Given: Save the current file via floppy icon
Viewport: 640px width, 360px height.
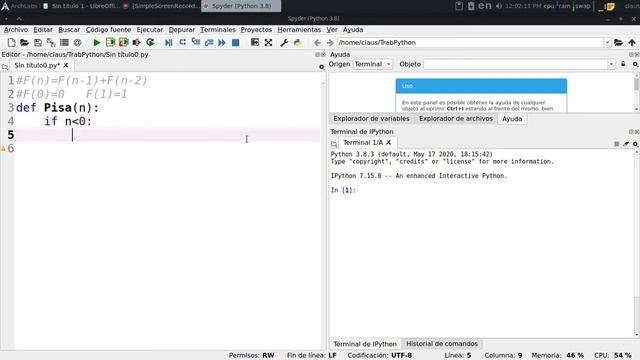Looking at the screenshot, I should 38,42.
